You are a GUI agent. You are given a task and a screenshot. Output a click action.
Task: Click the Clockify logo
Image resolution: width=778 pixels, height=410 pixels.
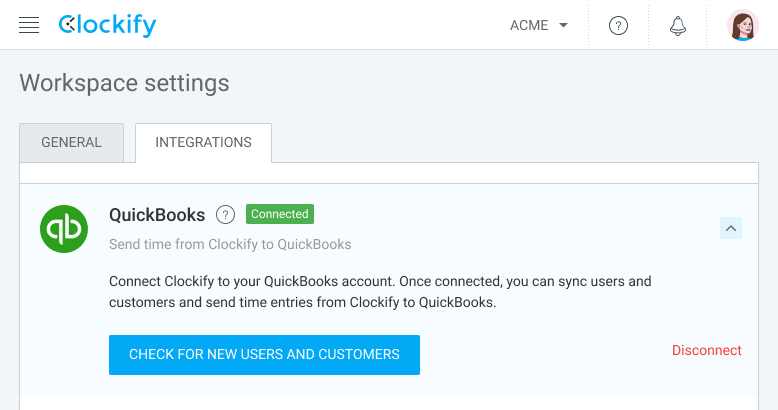[107, 25]
